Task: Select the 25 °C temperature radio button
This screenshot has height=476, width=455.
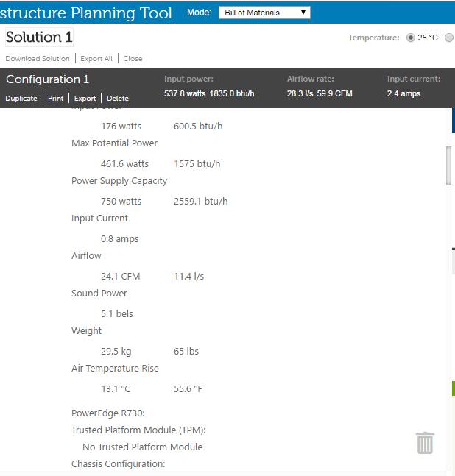Action: point(410,38)
